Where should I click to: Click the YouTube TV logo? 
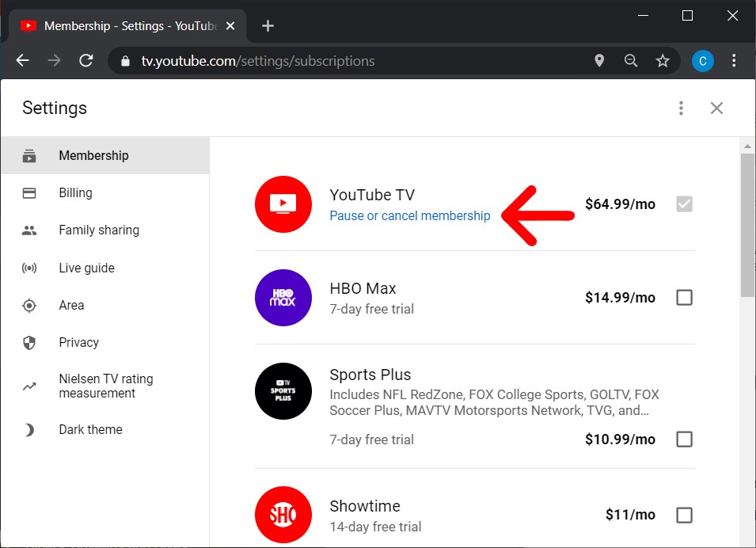click(283, 204)
